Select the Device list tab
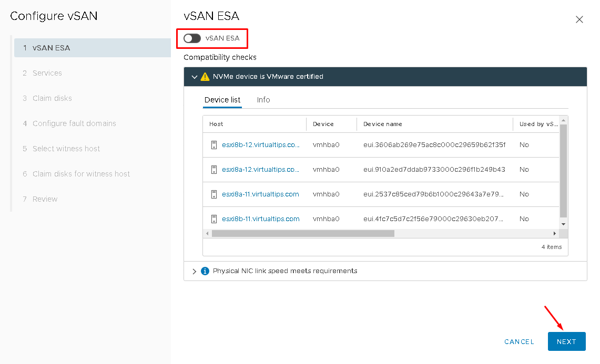Screen dimensions: 600x364 (x=221, y=100)
